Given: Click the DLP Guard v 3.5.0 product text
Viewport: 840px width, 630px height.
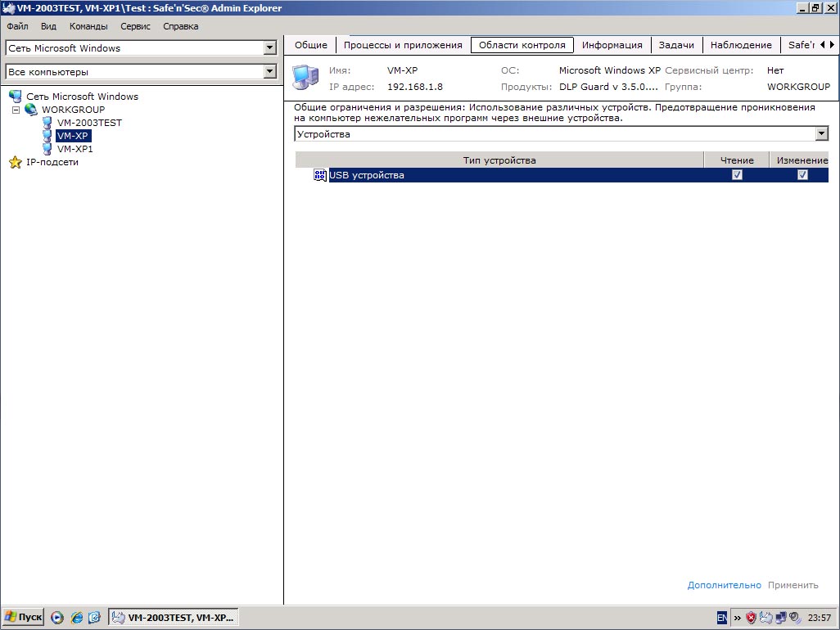Looking at the screenshot, I should (608, 87).
